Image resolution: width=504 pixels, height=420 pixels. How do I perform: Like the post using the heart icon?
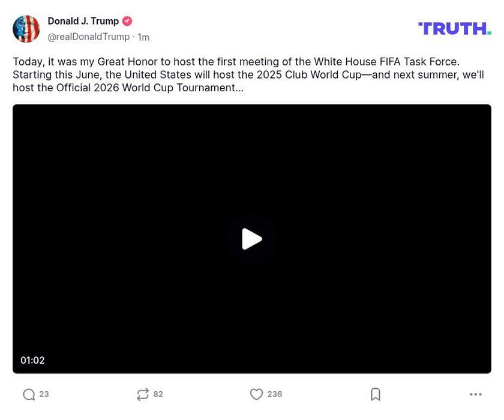tap(257, 394)
